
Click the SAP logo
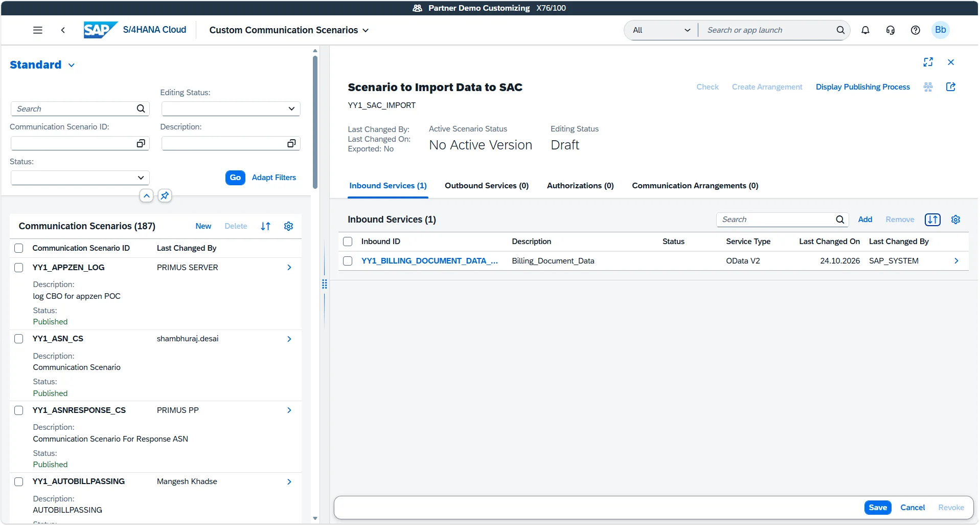coord(100,30)
